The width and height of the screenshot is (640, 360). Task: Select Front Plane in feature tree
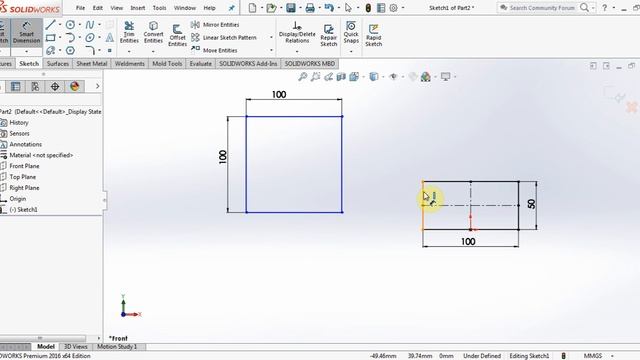(x=24, y=166)
